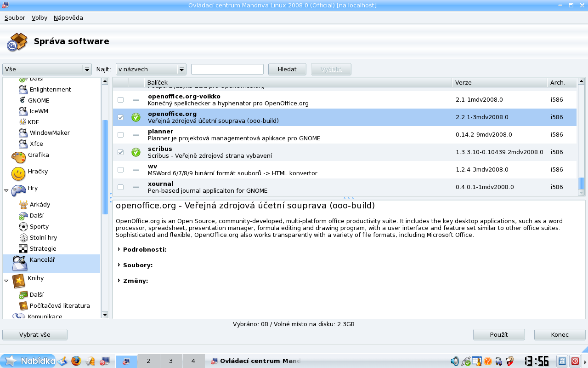Select the Stolní hry dice icon

coord(23,237)
